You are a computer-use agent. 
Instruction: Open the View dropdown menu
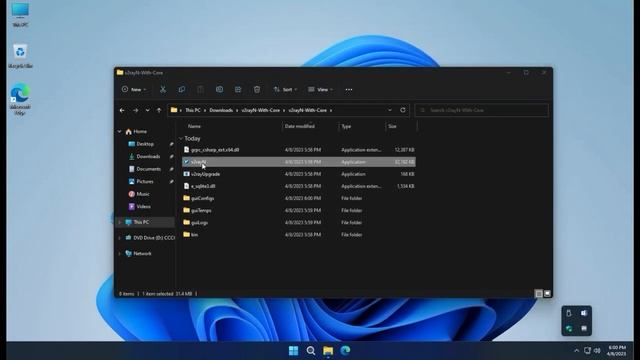tap(320, 89)
